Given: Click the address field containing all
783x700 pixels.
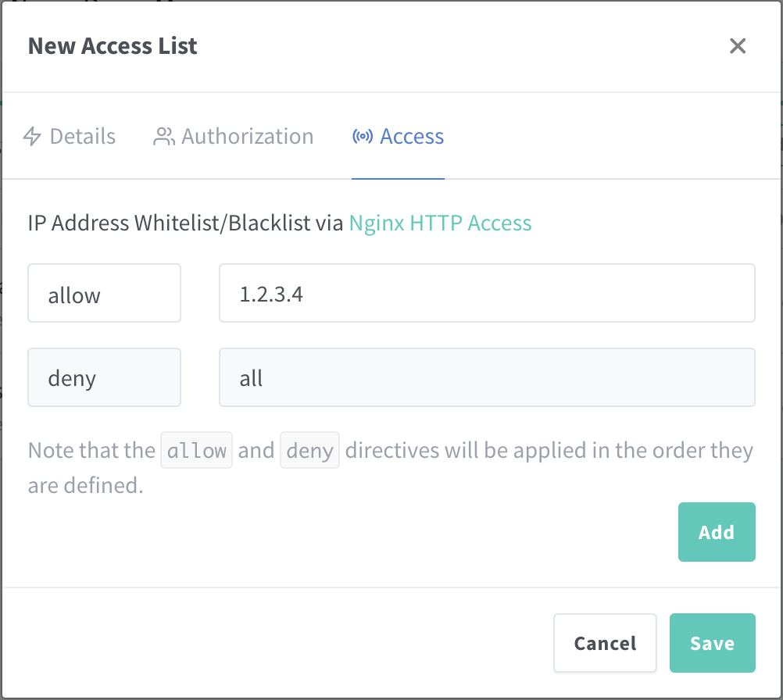Looking at the screenshot, I should (487, 377).
